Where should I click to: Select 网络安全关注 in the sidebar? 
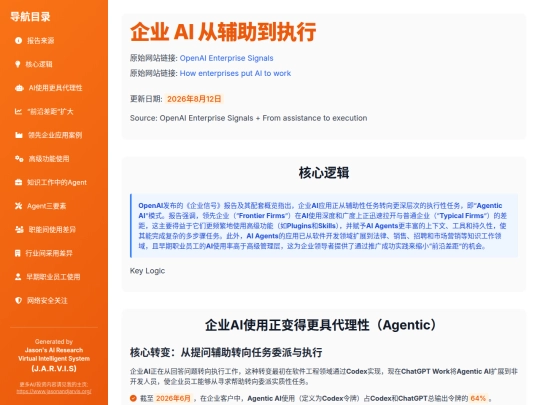click(x=47, y=300)
